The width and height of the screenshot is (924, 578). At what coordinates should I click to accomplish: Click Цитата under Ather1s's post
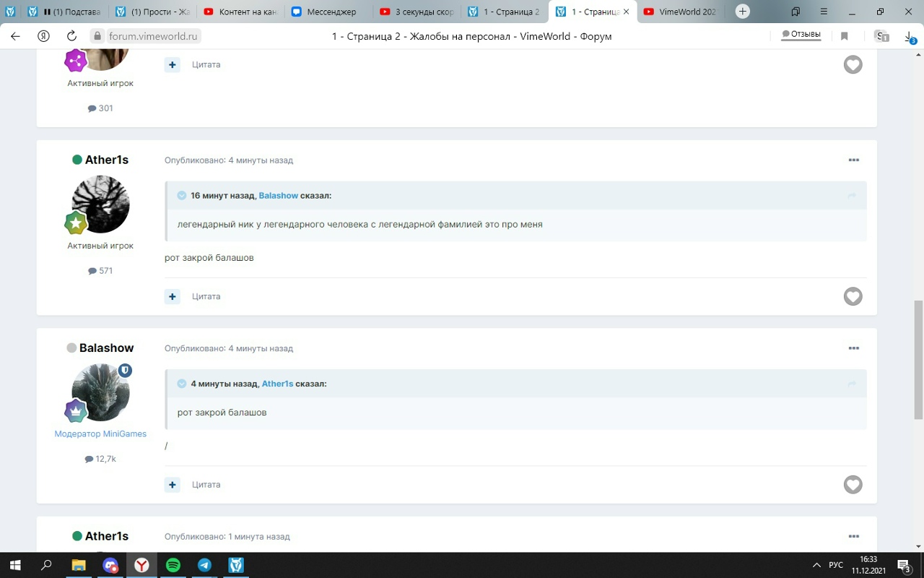pos(206,296)
